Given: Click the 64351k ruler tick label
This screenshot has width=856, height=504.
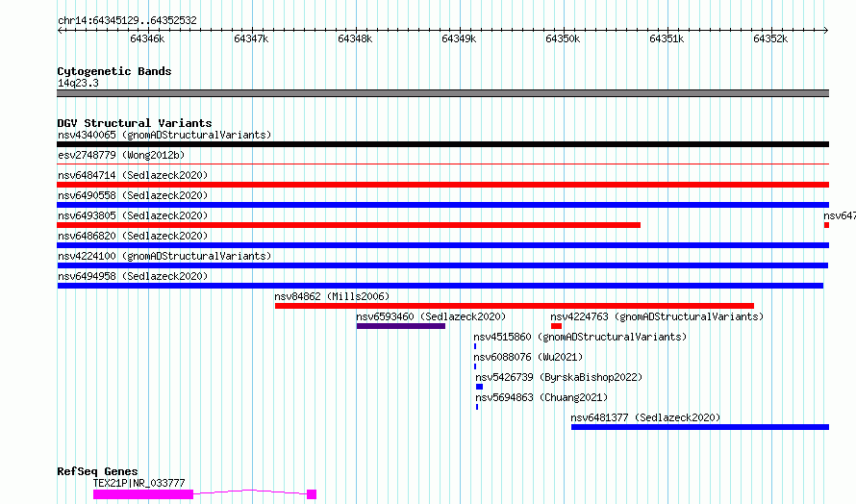Looking at the screenshot, I should coord(667,38).
